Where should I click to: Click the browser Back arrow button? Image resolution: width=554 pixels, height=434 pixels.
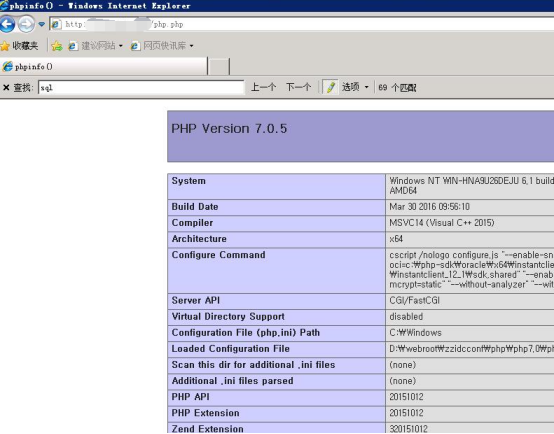pos(7,24)
